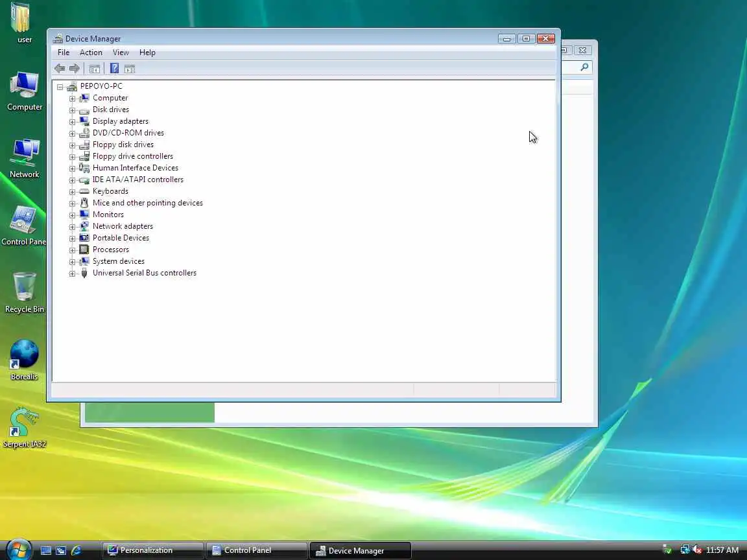Image resolution: width=747 pixels, height=560 pixels.
Task: Select the IDE ATA/ATAPI controllers icon
Action: click(x=84, y=180)
